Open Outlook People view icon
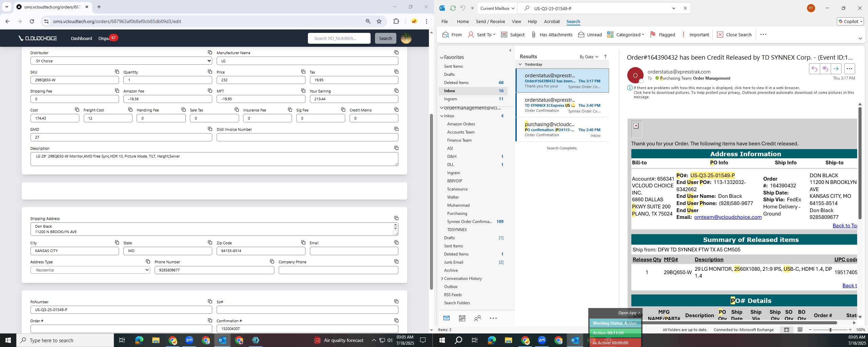The height and width of the screenshot is (347, 868). [x=477, y=318]
